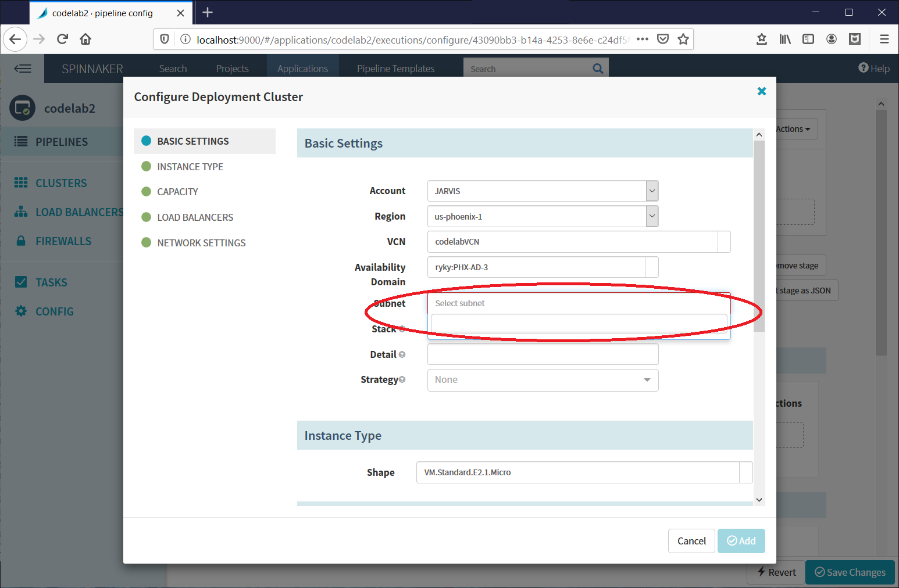Collapse the sidebar with the hamburger icon
Screen dimensions: 899x588
pyautogui.click(x=23, y=68)
